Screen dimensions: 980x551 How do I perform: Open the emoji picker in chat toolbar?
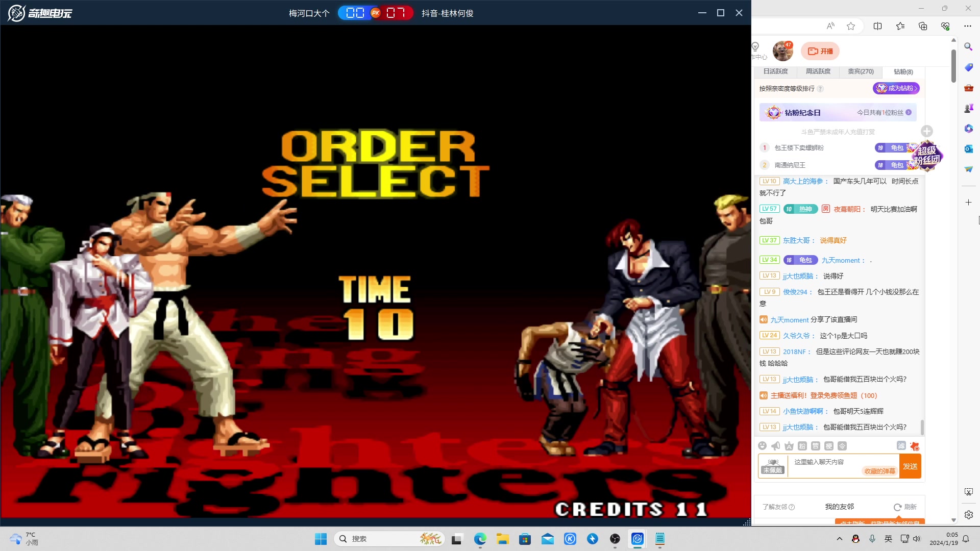point(763,446)
